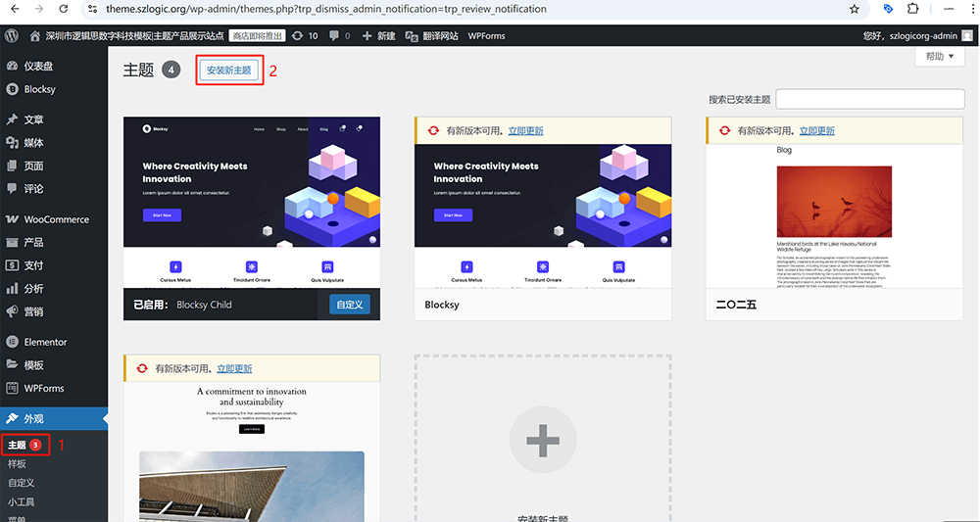The width and height of the screenshot is (980, 522).
Task: Click the update icon on Blocksy notice
Action: coord(433,130)
